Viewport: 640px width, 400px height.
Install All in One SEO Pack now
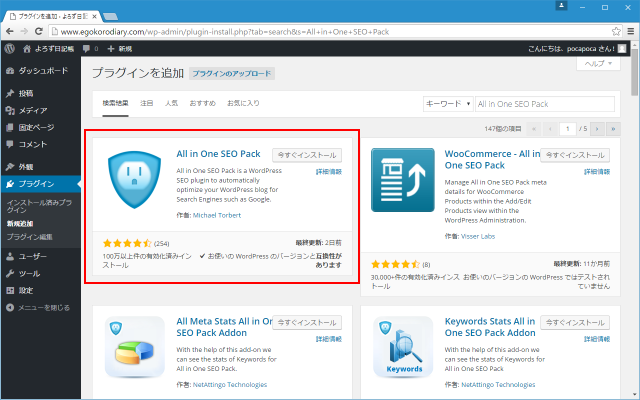tap(307, 155)
